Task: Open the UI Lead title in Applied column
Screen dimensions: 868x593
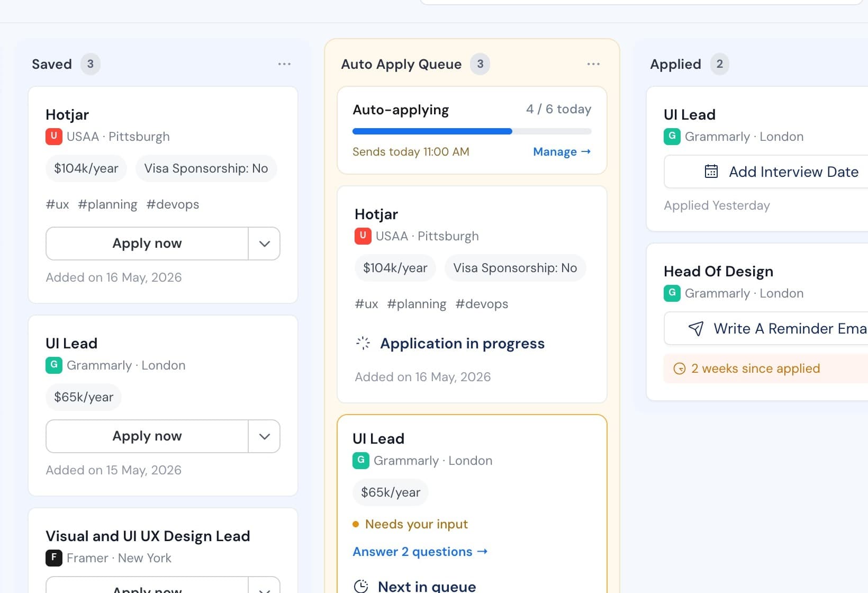Action: 690,114
